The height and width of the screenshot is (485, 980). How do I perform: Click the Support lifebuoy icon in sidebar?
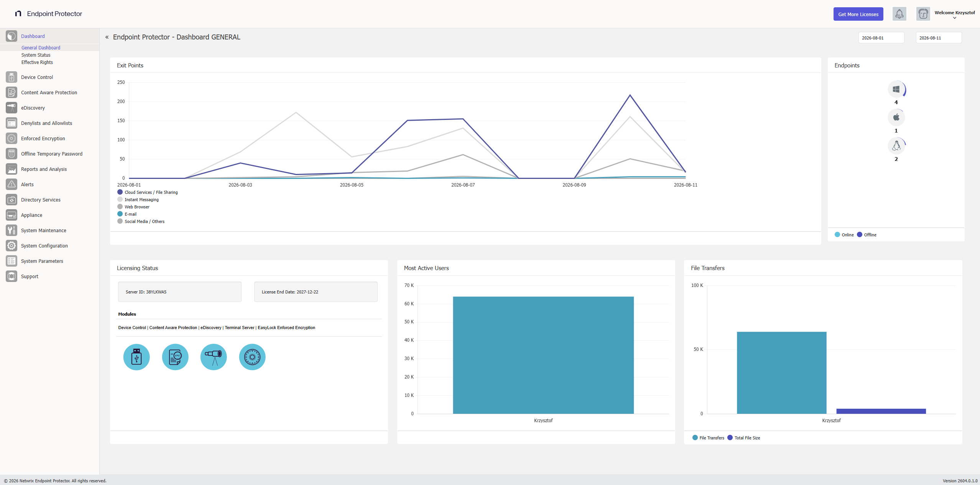tap(12, 276)
